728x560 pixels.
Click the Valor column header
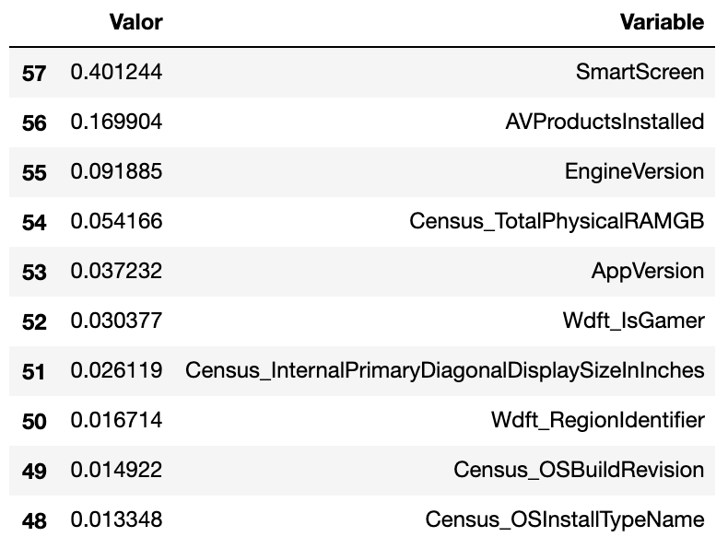pyautogui.click(x=135, y=22)
